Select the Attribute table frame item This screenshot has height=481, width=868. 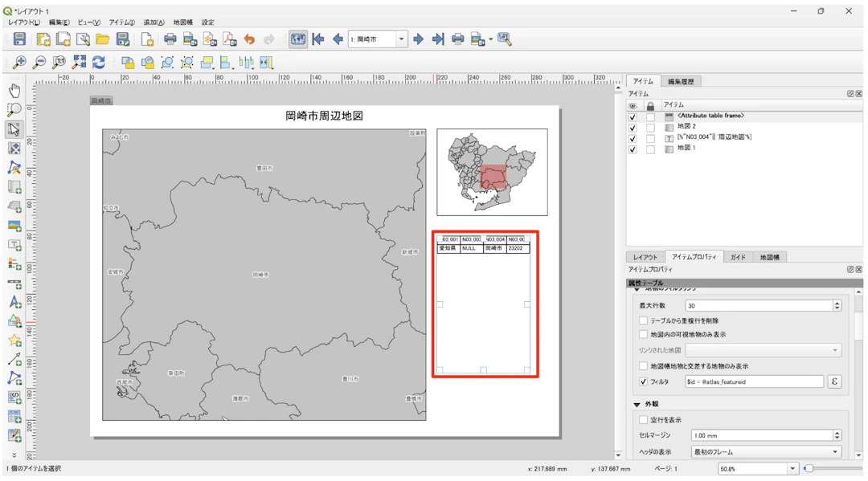(710, 116)
